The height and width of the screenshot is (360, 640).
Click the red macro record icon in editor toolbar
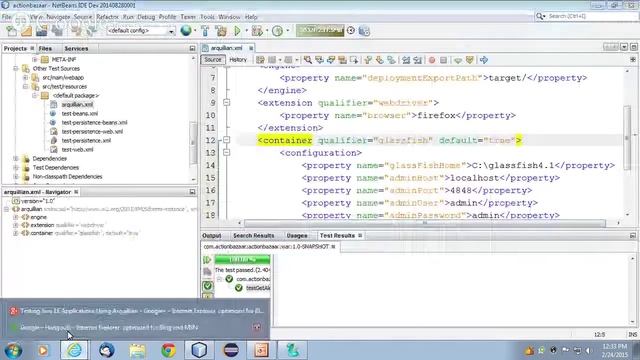click(432, 60)
